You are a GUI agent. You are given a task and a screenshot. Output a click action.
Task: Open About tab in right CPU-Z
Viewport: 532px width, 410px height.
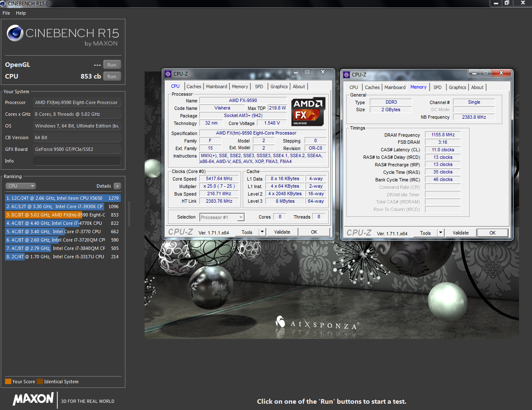(477, 87)
